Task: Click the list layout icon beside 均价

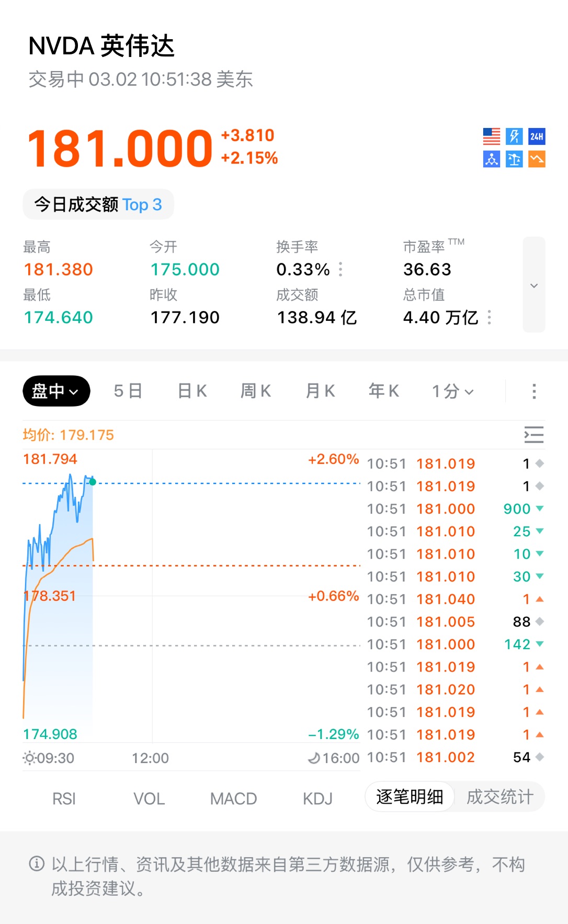Action: coord(534,435)
